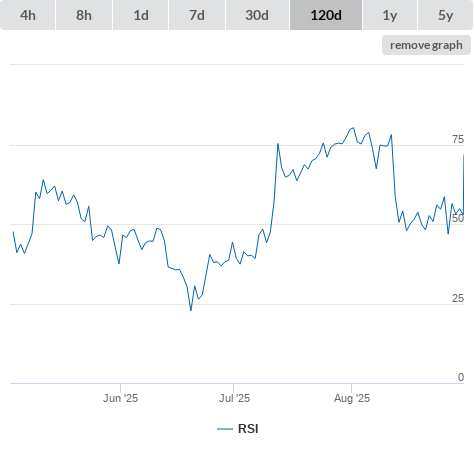Click the 0 baseline axis label
Image resolution: width=474 pixels, height=455 pixels.
(x=461, y=377)
